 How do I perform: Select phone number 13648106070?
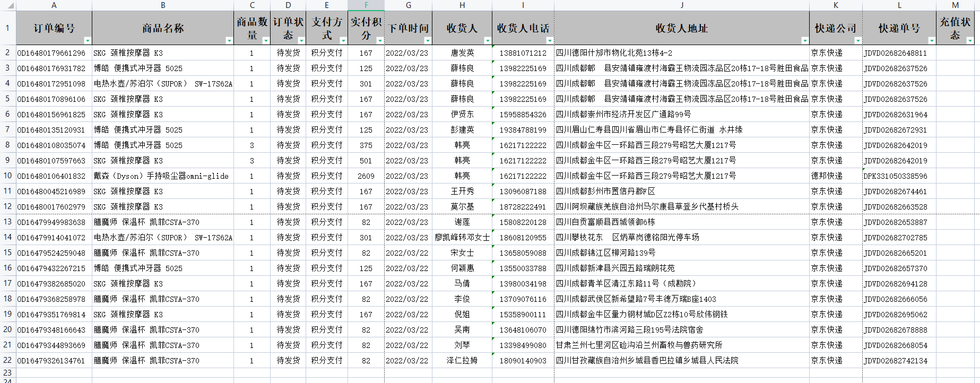pos(523,330)
